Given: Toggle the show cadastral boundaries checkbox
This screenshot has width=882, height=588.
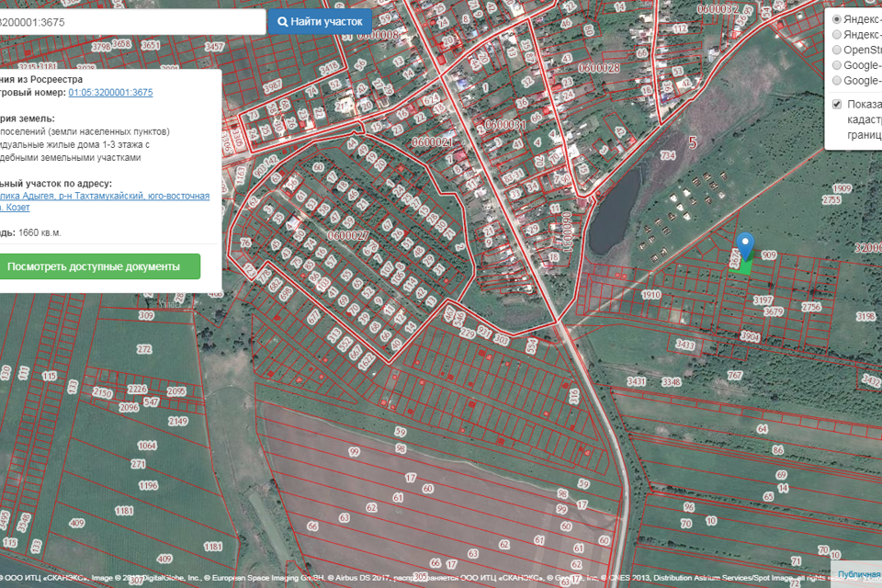Looking at the screenshot, I should [837, 104].
